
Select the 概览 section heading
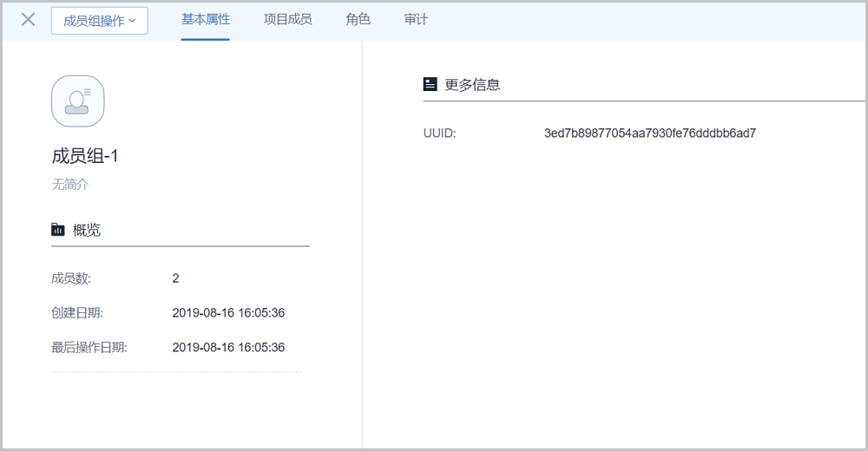pyautogui.click(x=86, y=230)
